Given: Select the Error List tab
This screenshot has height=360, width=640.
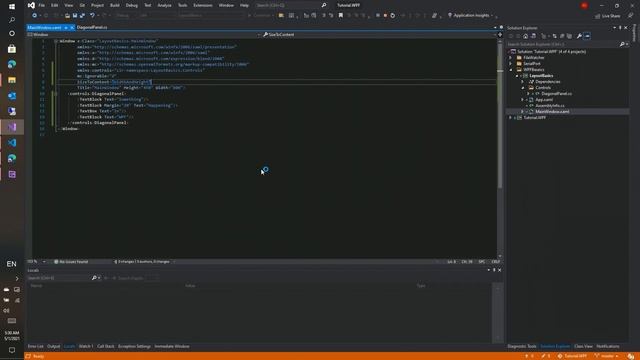Looking at the screenshot, I should click(36, 346).
